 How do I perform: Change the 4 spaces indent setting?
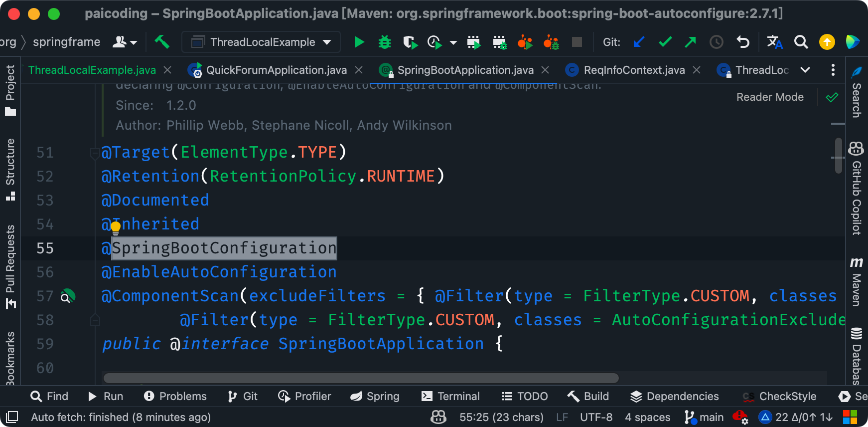647,417
